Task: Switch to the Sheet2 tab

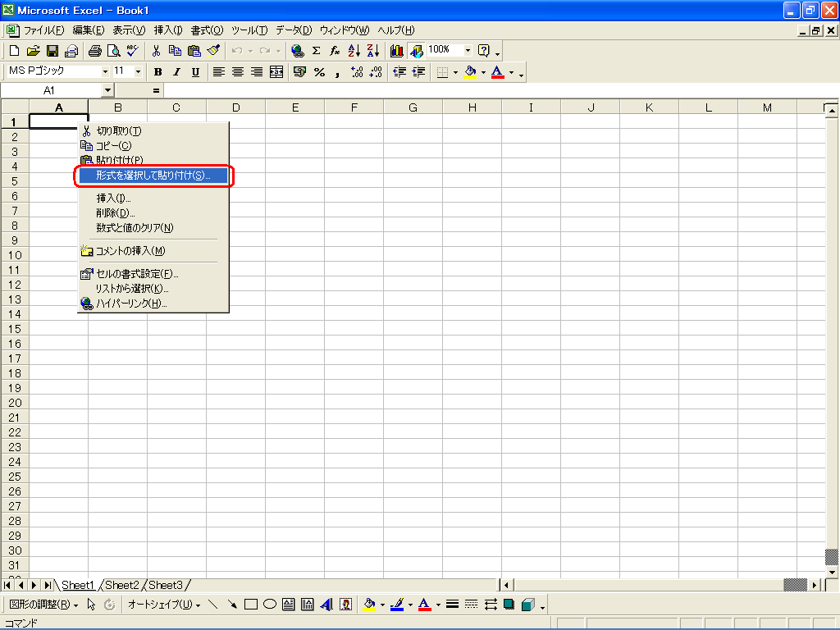Action: point(122,585)
